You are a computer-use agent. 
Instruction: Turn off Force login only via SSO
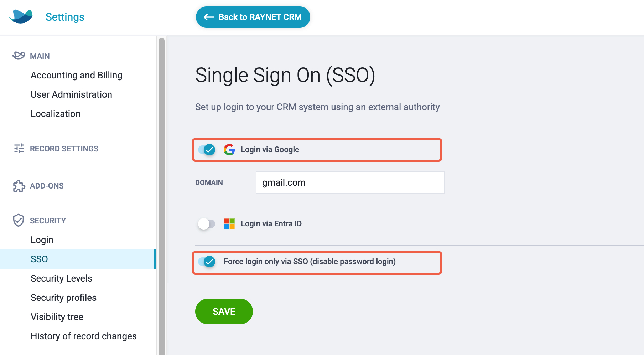[x=207, y=262]
